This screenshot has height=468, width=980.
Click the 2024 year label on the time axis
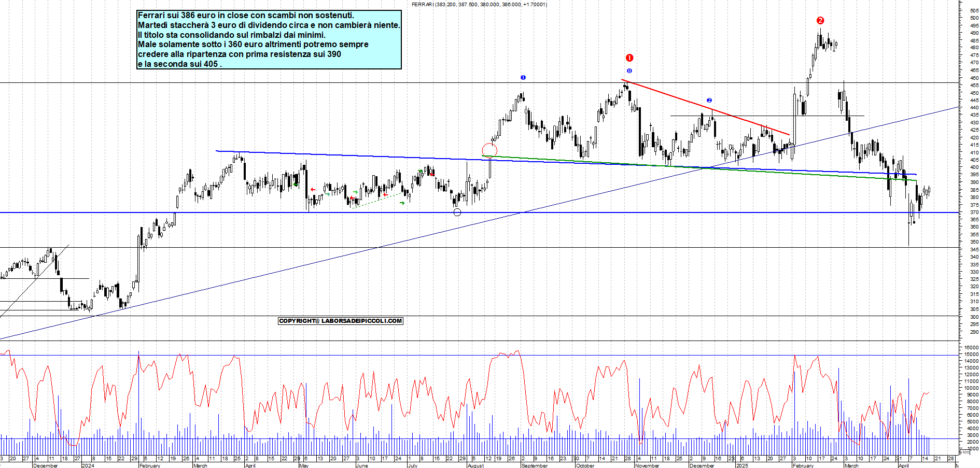(x=88, y=465)
